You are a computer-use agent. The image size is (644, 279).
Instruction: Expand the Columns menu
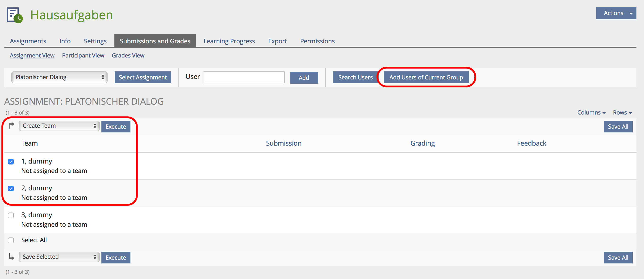(x=591, y=113)
